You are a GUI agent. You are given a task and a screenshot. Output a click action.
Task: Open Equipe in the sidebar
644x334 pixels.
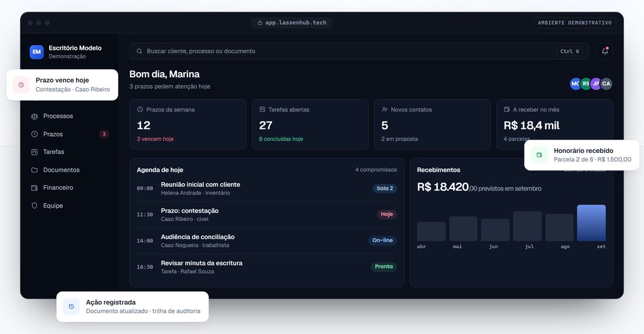point(69,206)
